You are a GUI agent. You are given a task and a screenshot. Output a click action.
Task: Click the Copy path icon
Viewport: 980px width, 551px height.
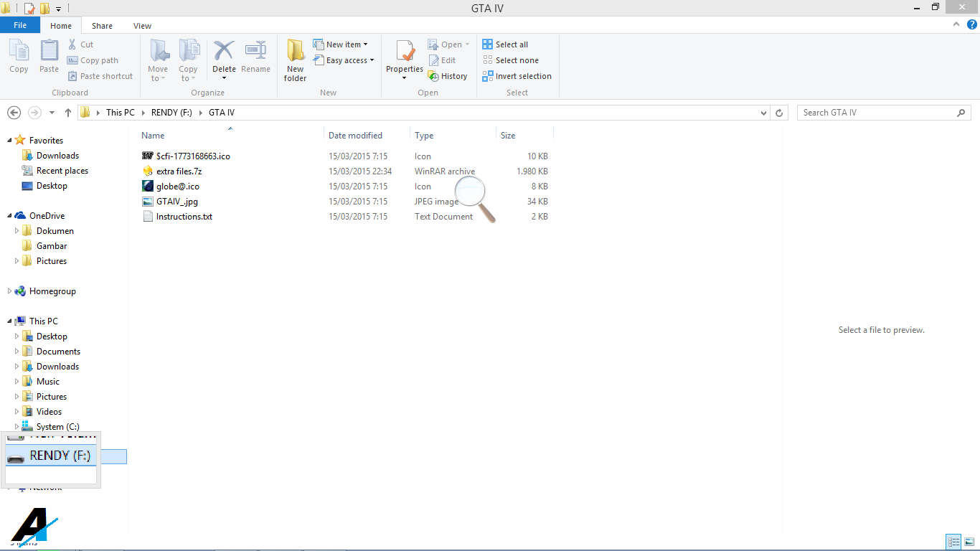pos(72,60)
